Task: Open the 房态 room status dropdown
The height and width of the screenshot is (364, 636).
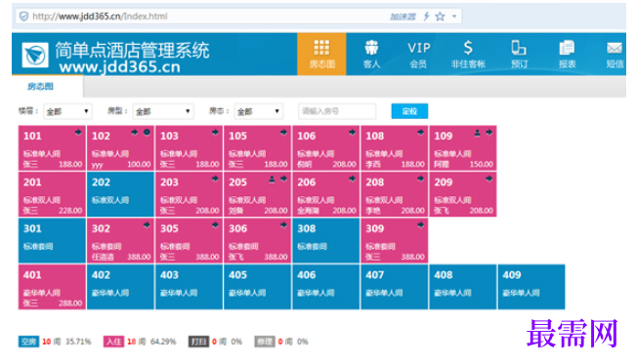Action: click(x=258, y=111)
